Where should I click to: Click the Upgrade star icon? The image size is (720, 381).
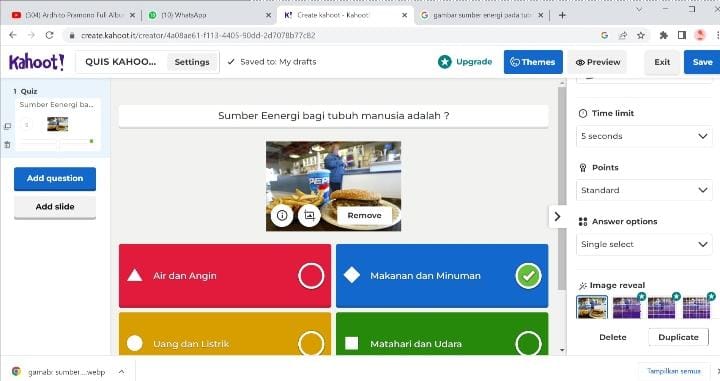(x=444, y=62)
